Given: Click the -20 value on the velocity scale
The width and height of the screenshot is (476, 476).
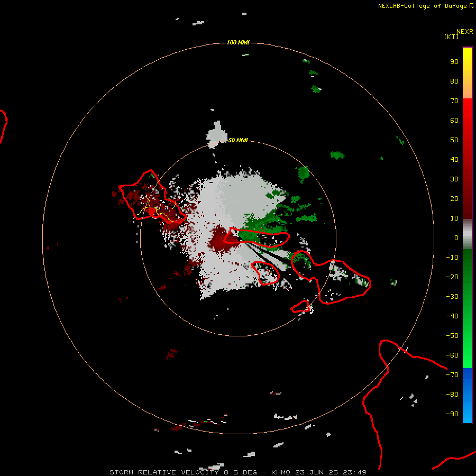Looking at the screenshot, I should point(452,277).
